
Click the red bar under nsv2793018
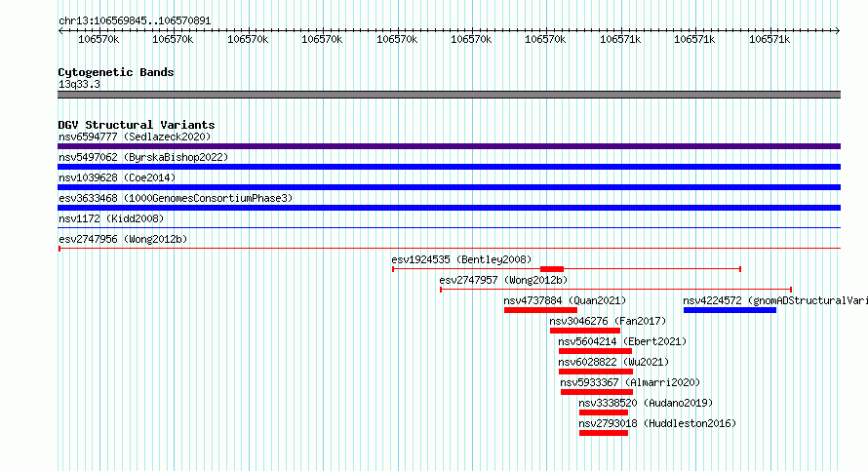[604, 433]
